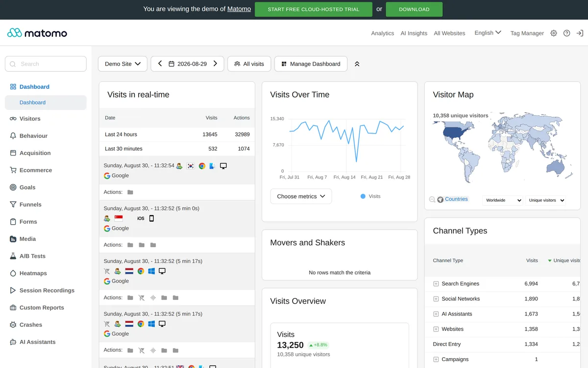
Task: Click the Last 24 hours row
Action: click(x=177, y=134)
